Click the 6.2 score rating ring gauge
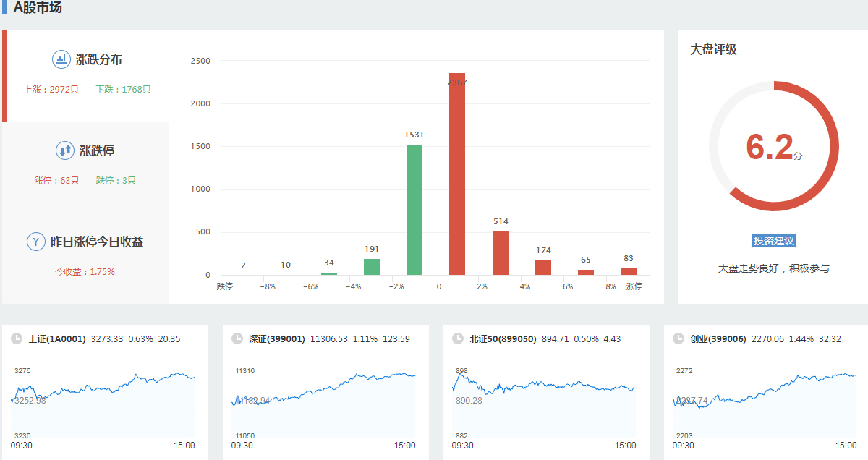The image size is (868, 460). point(773,147)
